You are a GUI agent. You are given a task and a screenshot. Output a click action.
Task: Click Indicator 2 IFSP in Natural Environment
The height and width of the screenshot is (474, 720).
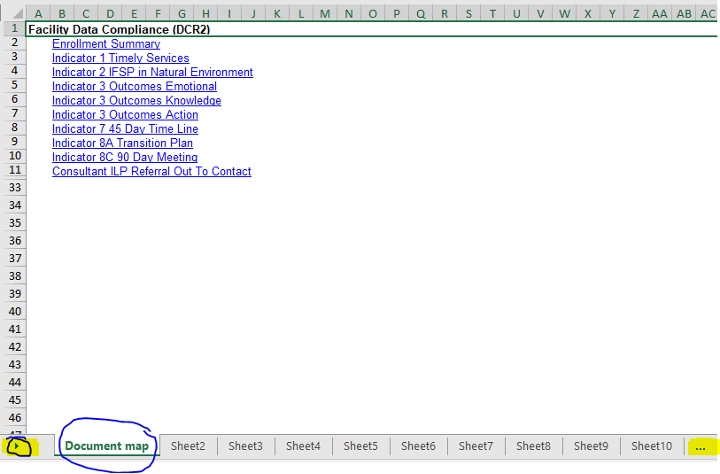click(x=152, y=72)
